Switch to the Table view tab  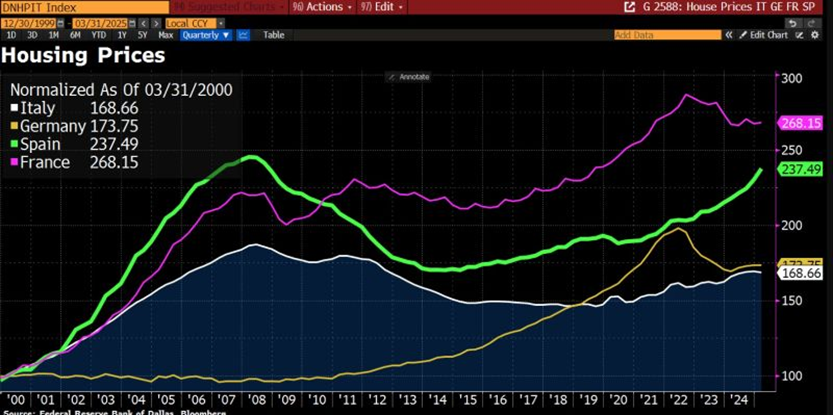click(x=273, y=35)
